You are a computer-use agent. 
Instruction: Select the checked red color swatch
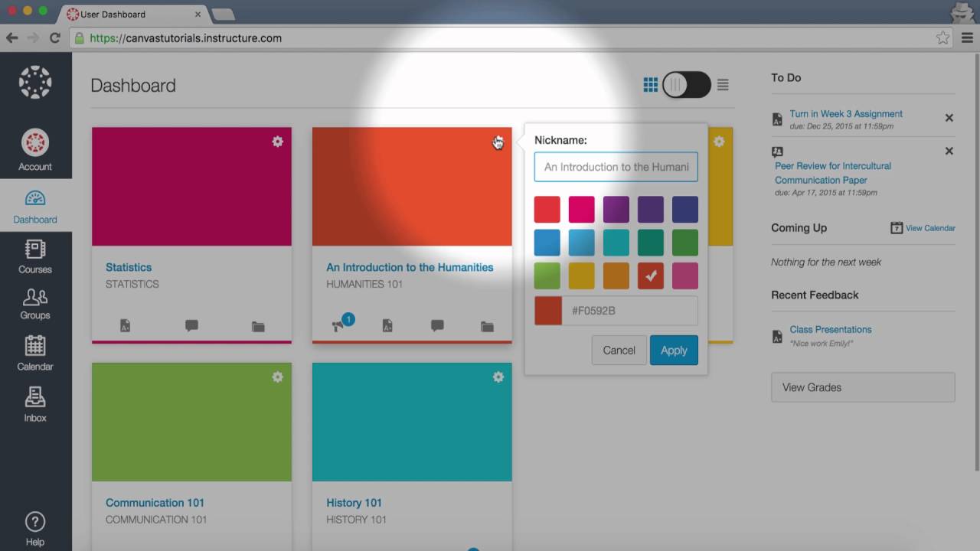pos(651,276)
